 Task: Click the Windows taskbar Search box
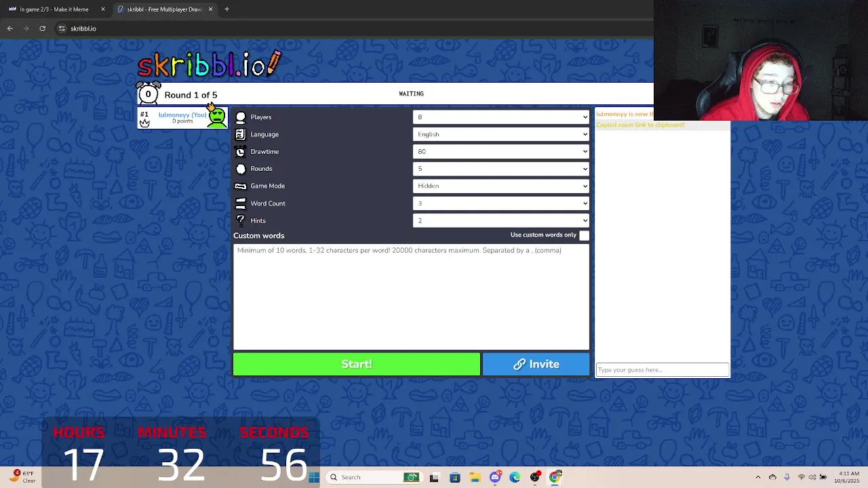coord(373,477)
